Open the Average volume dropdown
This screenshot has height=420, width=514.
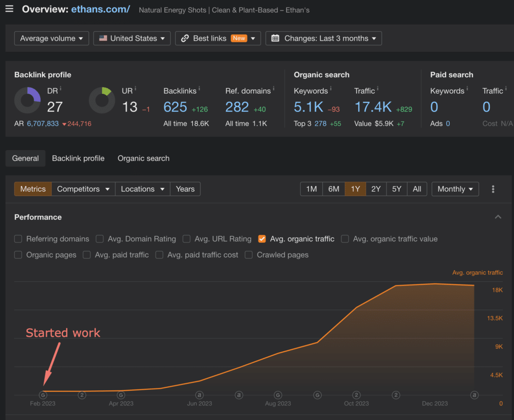point(52,38)
